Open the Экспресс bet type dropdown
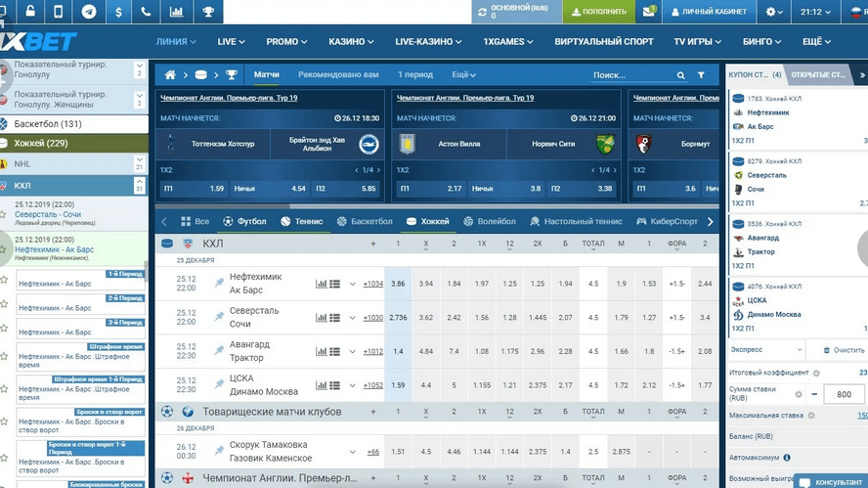This screenshot has height=488, width=868. (766, 349)
